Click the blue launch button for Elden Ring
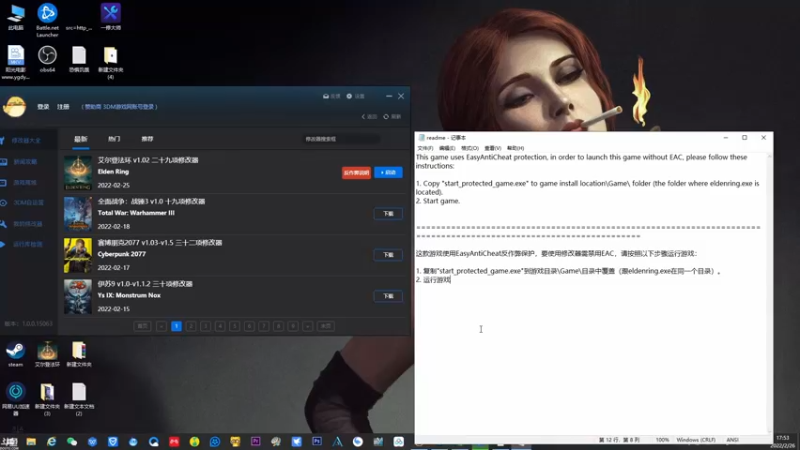Viewport: 800px width, 450px height. [x=388, y=172]
